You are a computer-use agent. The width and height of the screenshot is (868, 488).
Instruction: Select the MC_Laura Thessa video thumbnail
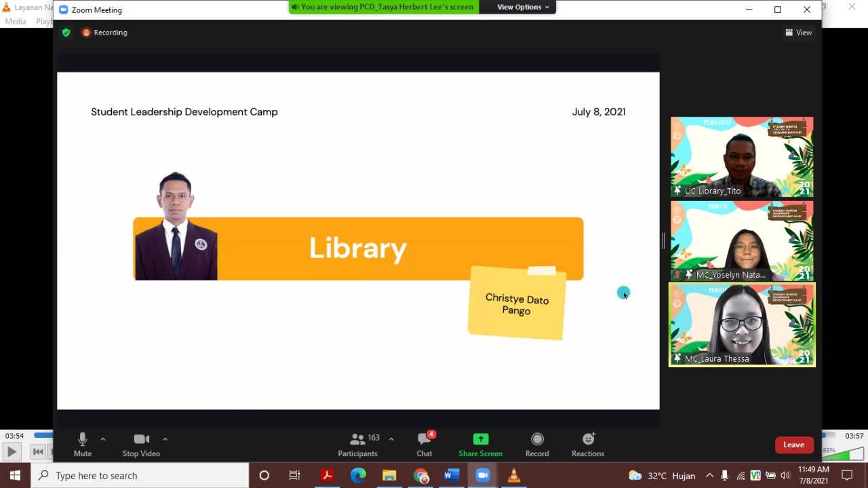pyautogui.click(x=742, y=324)
